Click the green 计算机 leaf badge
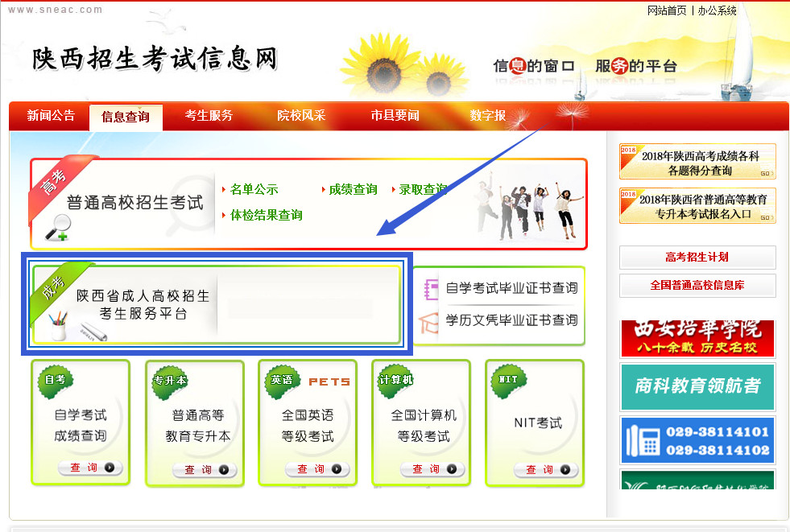The image size is (790, 532). click(x=395, y=381)
